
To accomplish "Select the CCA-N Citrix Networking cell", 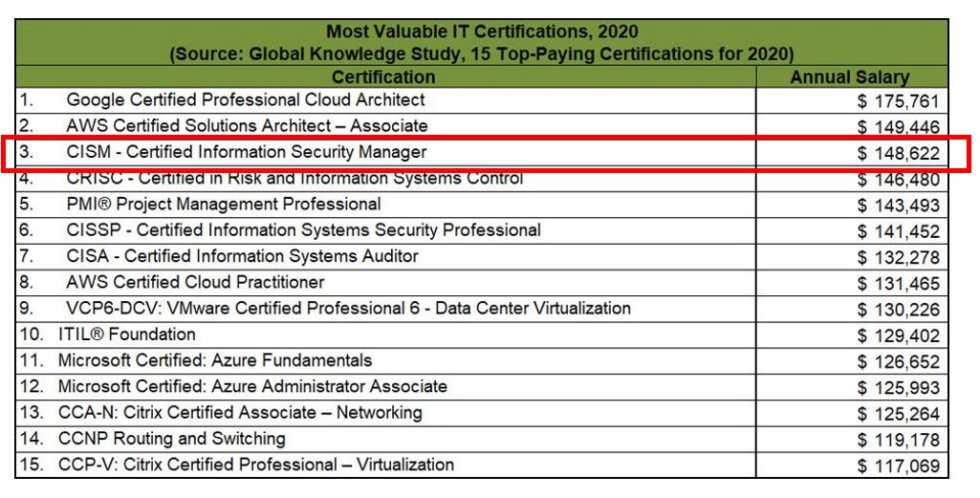I will (385, 414).
